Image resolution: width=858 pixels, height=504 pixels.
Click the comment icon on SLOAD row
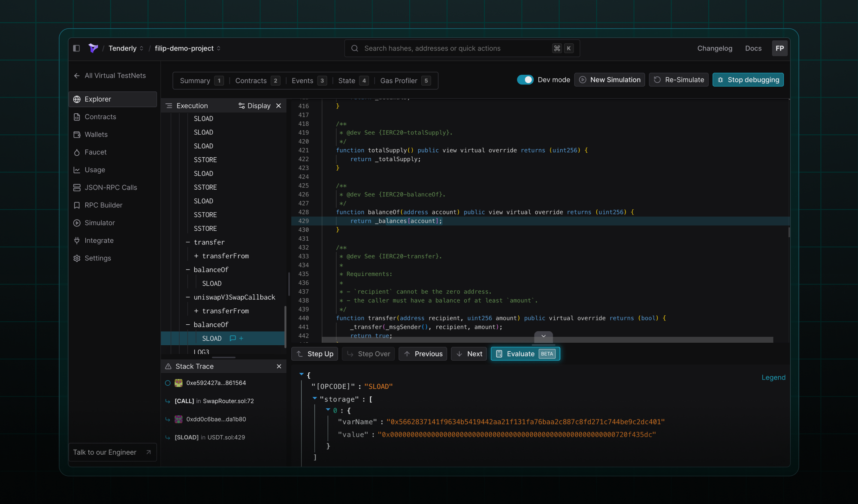[x=233, y=338]
